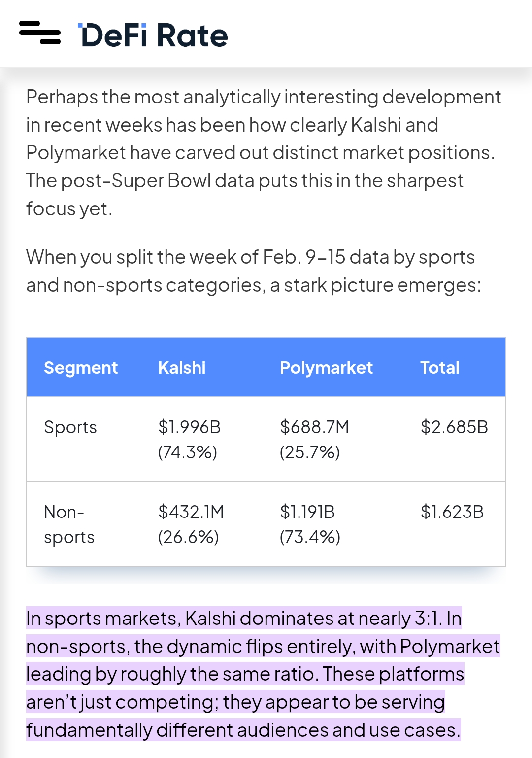Select the Total column header
Image resolution: width=532 pixels, height=758 pixels.
[439, 368]
